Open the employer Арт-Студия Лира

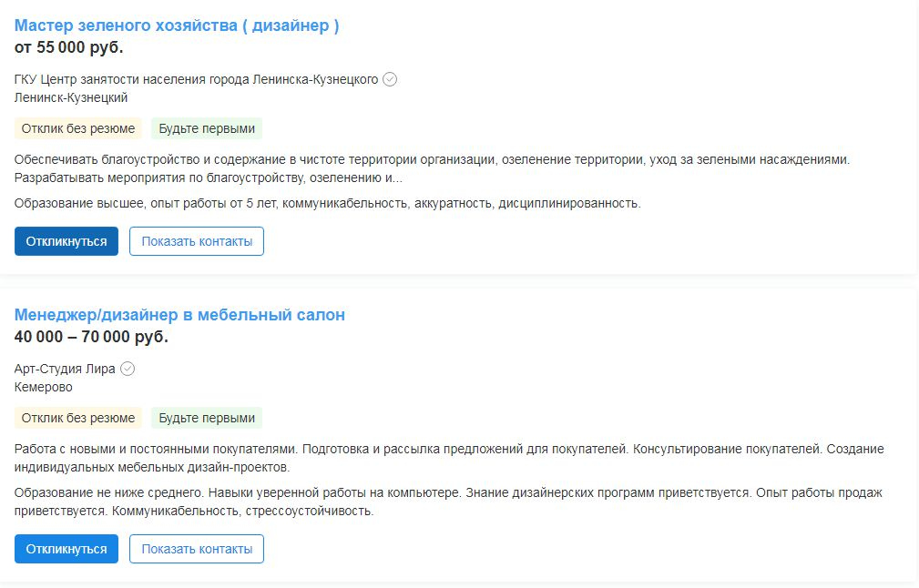pyautogui.click(x=65, y=369)
